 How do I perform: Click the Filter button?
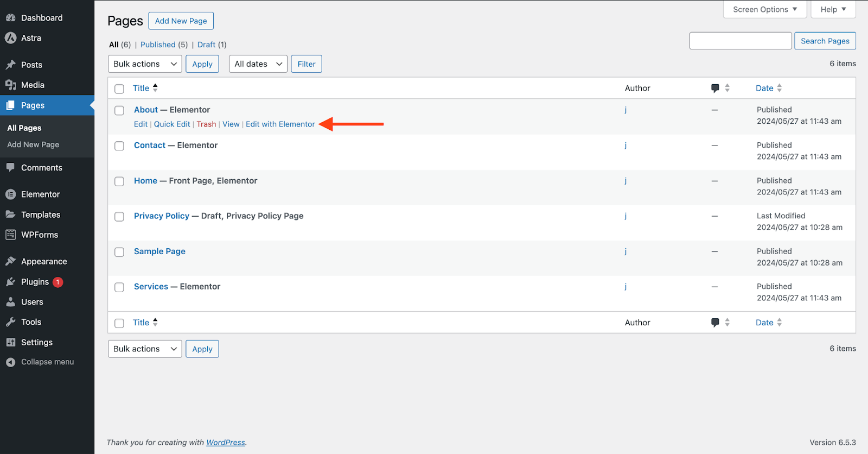point(307,64)
